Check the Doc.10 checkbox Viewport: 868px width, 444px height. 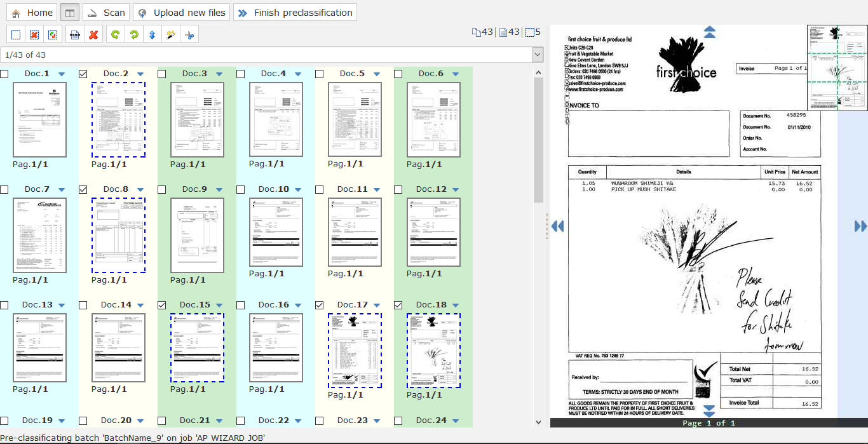[241, 189]
